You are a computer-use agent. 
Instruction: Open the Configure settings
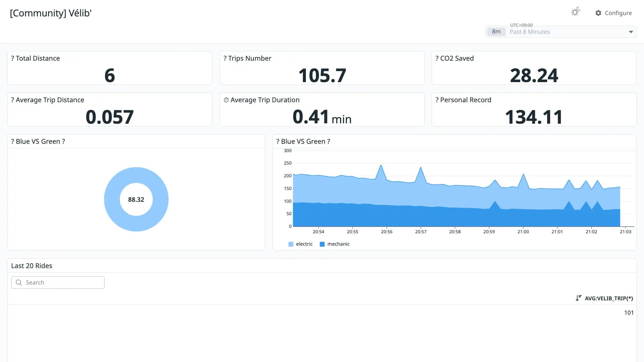click(613, 13)
